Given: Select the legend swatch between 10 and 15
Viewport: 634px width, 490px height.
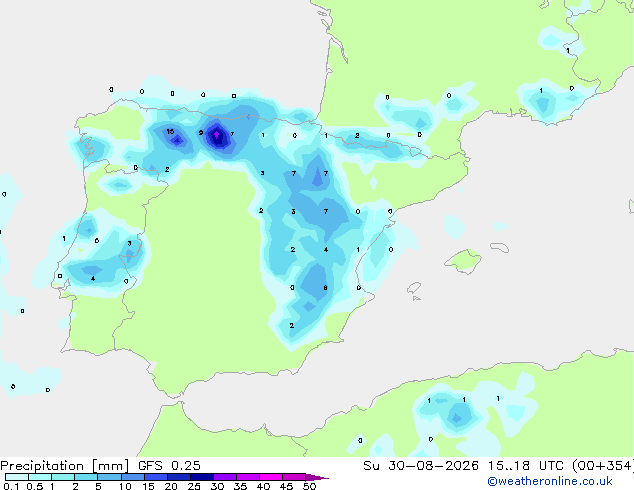Looking at the screenshot, I should [133, 477].
